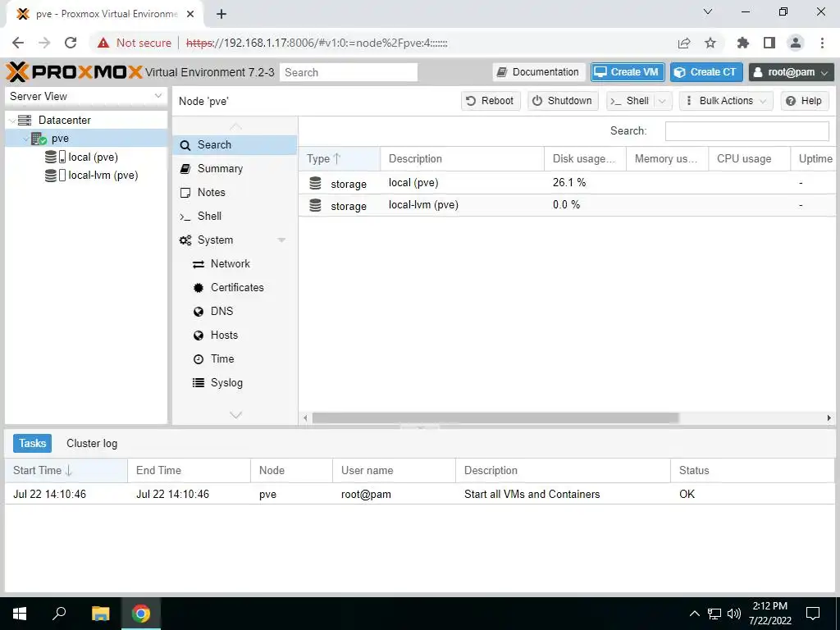The height and width of the screenshot is (630, 840).
Task: Launch the Shell from the node toolbar
Action: pyautogui.click(x=631, y=101)
